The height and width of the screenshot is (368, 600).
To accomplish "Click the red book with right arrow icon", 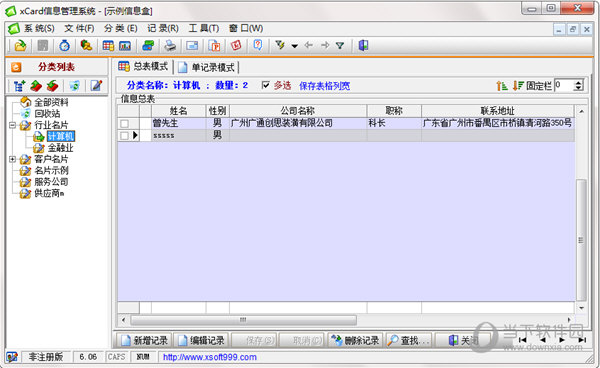I will [x=36, y=86].
